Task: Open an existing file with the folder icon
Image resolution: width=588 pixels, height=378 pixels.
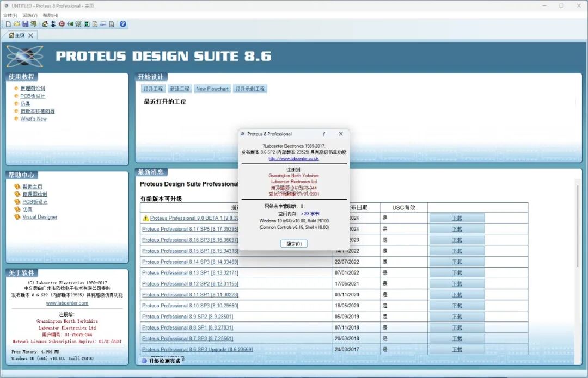Action: click(16, 24)
